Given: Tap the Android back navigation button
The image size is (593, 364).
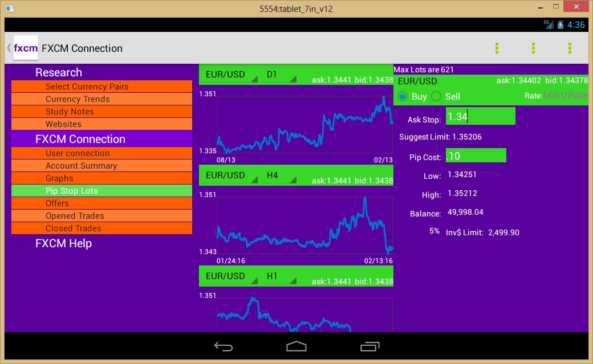Looking at the screenshot, I should [224, 346].
